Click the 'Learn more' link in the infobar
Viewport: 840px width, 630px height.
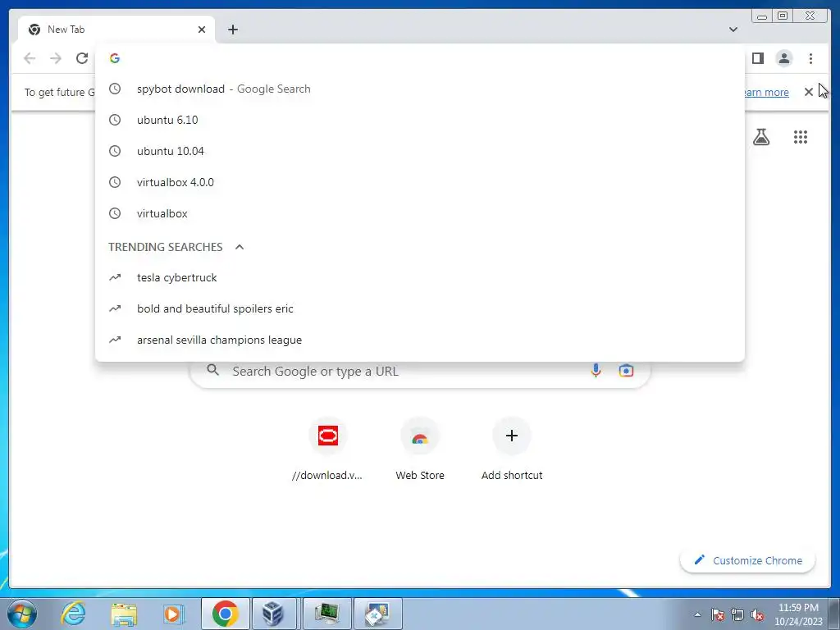767,92
